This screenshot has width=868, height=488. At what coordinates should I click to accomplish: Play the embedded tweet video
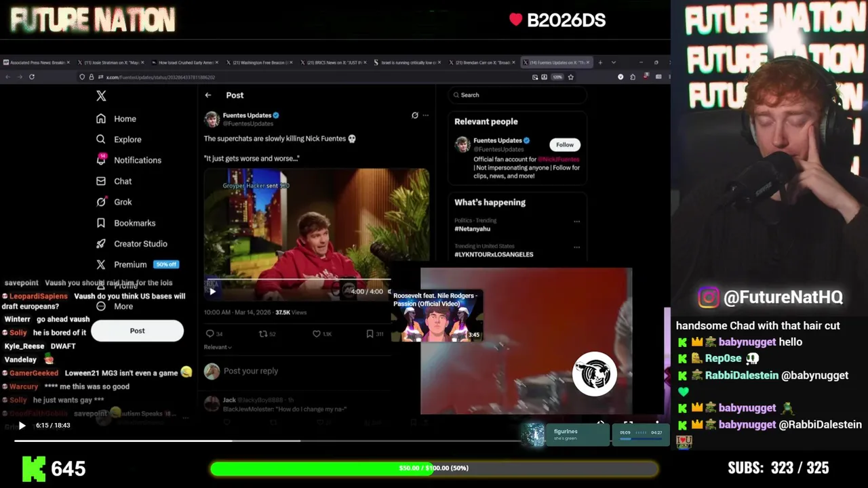point(212,291)
